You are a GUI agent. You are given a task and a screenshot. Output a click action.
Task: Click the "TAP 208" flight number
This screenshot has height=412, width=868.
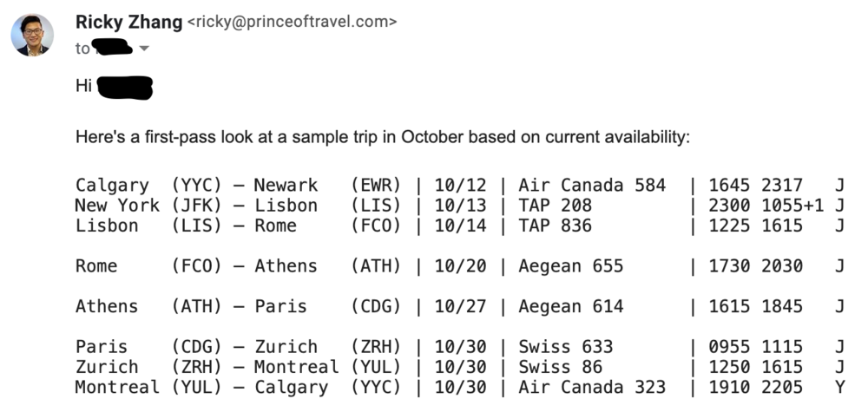pyautogui.click(x=555, y=206)
